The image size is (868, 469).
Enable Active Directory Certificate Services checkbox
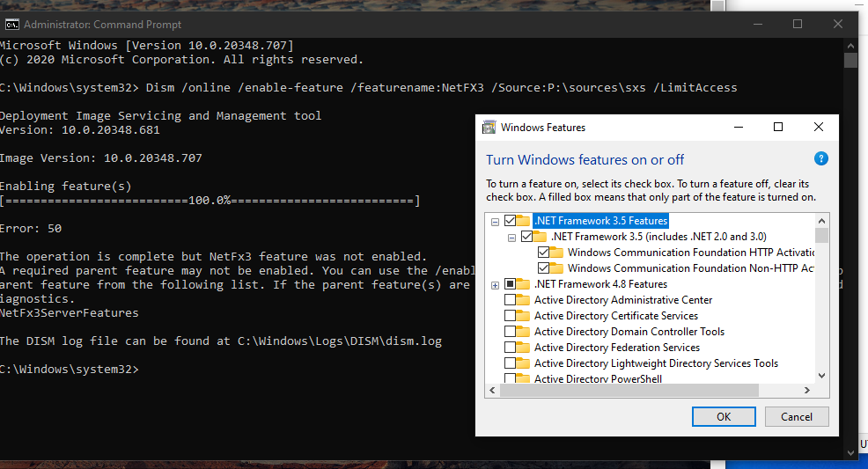pyautogui.click(x=510, y=316)
